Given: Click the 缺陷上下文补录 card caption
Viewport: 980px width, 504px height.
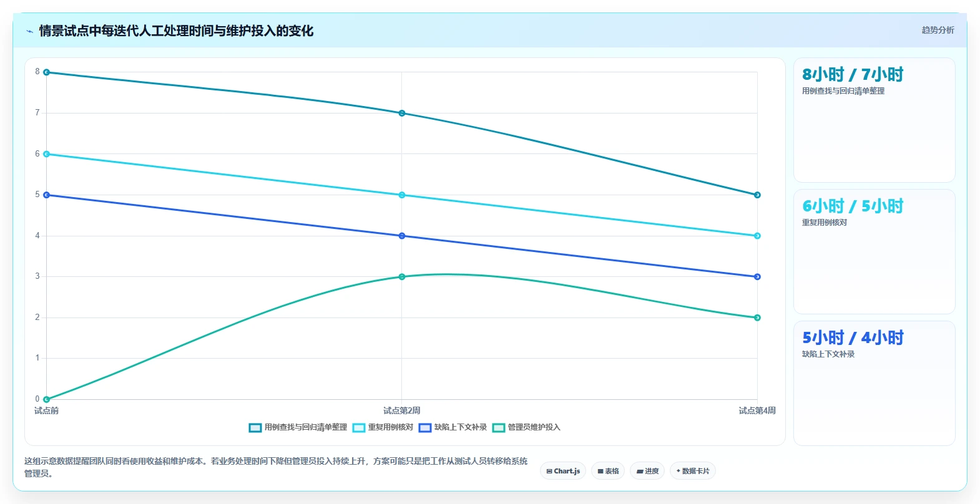Looking at the screenshot, I should (828, 354).
